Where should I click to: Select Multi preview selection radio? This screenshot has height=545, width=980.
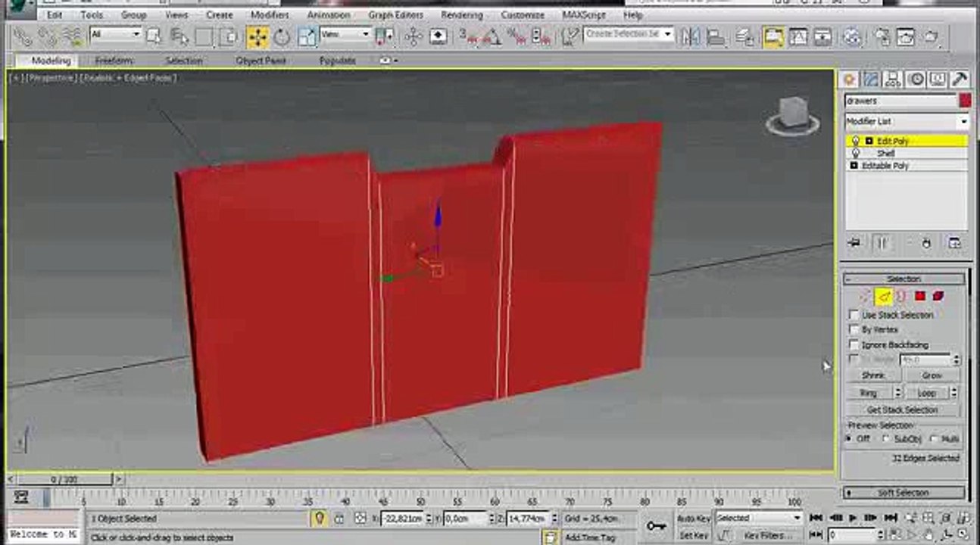coord(933,439)
